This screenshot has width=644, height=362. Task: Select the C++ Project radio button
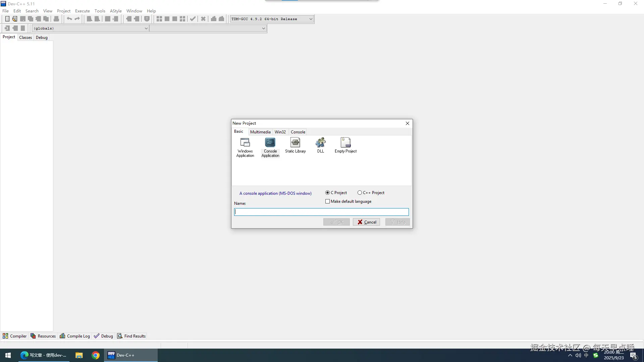[360, 193]
